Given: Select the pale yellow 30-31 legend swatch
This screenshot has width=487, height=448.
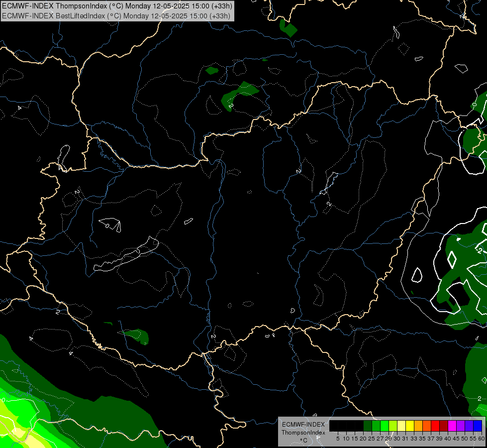Looking at the screenshot, I should 401,426.
